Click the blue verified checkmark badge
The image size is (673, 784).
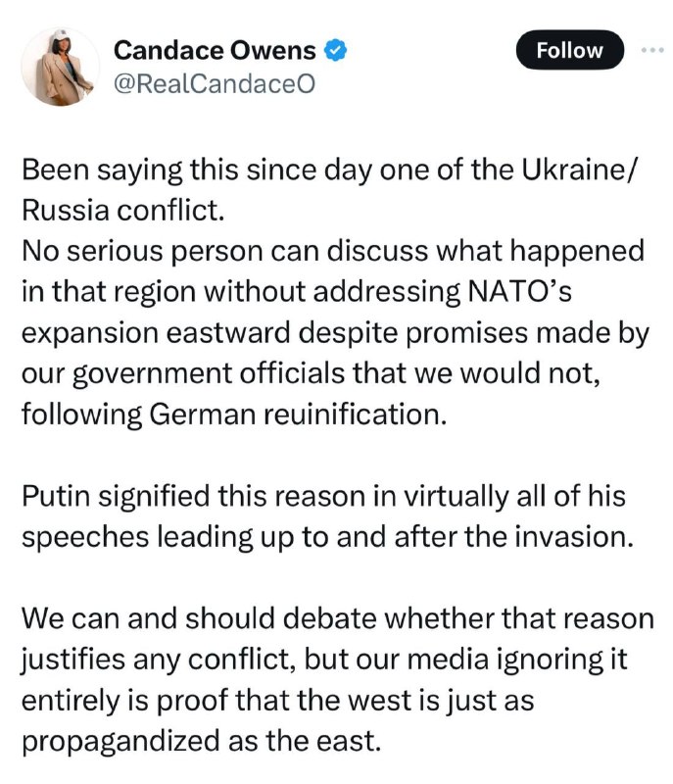[x=336, y=49]
